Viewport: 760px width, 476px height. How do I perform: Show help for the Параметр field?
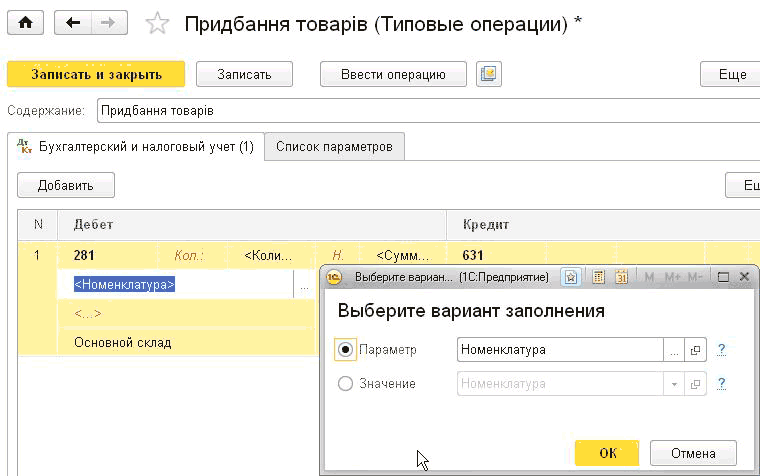[721, 349]
